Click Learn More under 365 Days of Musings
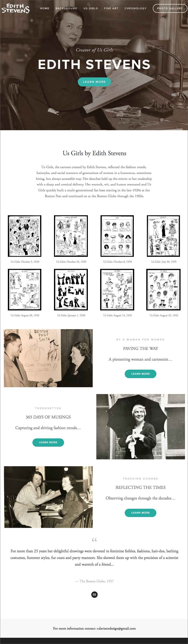188x644 pixels. (48, 442)
